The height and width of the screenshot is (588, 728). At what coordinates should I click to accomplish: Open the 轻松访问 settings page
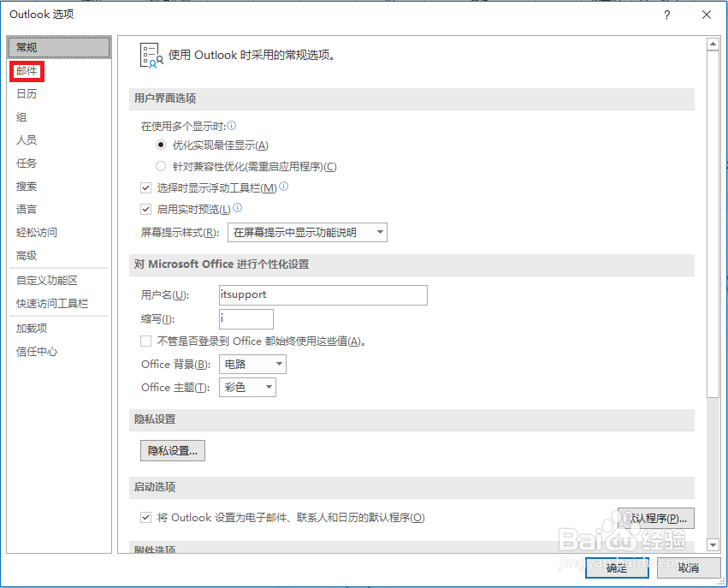[x=37, y=232]
